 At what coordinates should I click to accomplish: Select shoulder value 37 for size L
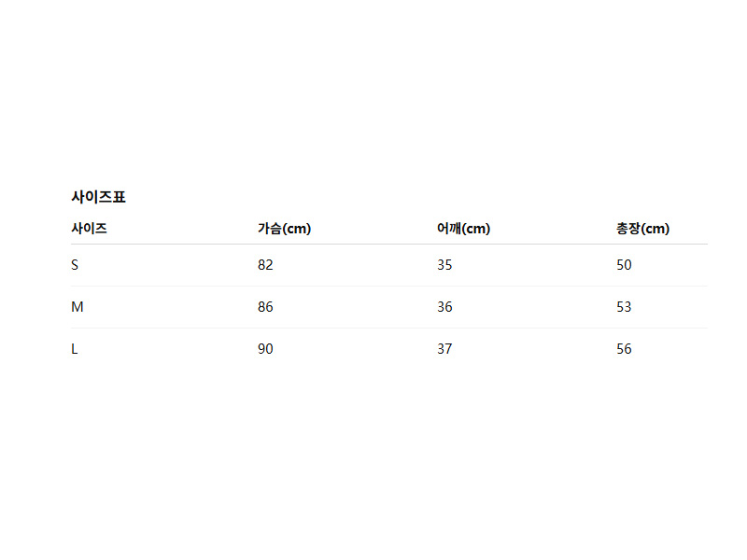click(444, 349)
